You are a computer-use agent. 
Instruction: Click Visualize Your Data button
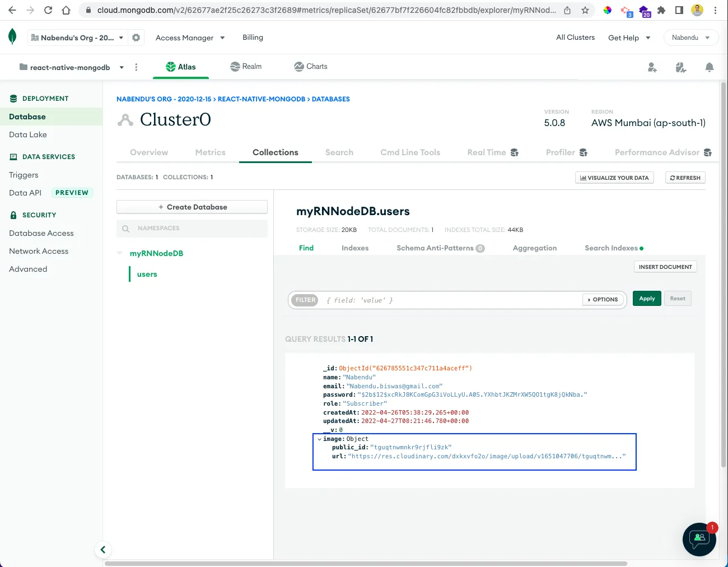[614, 178]
